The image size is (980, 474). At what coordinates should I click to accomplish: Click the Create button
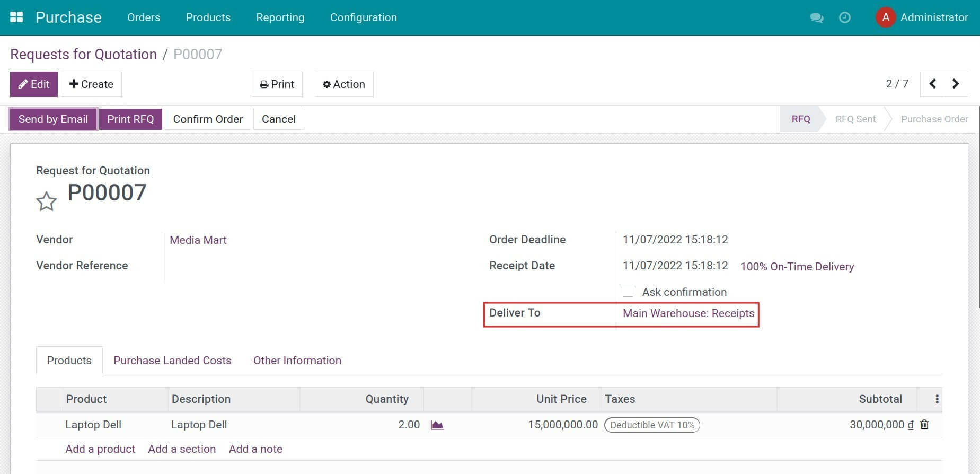pos(91,84)
